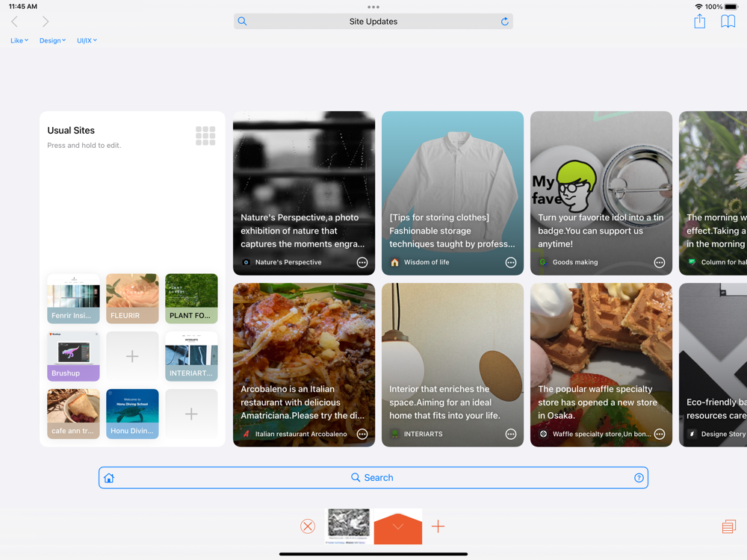The image size is (747, 560).
Task: Open more options on Nature's Perspective card
Action: (362, 262)
